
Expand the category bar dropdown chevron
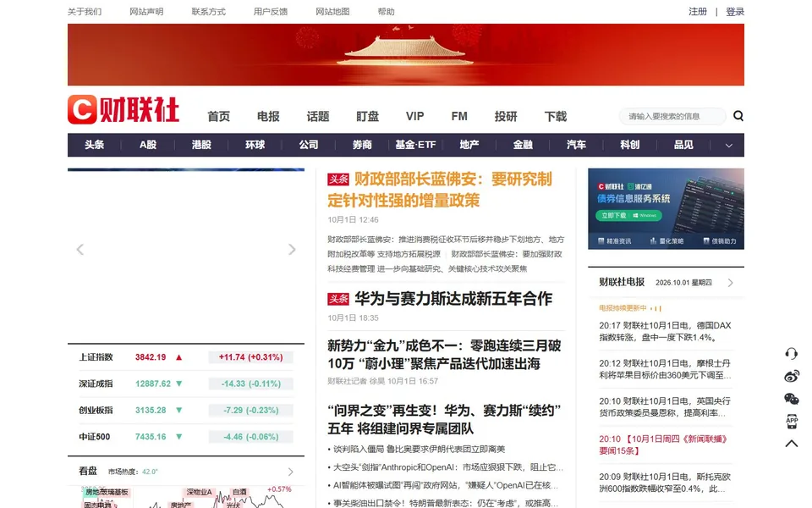pos(728,145)
